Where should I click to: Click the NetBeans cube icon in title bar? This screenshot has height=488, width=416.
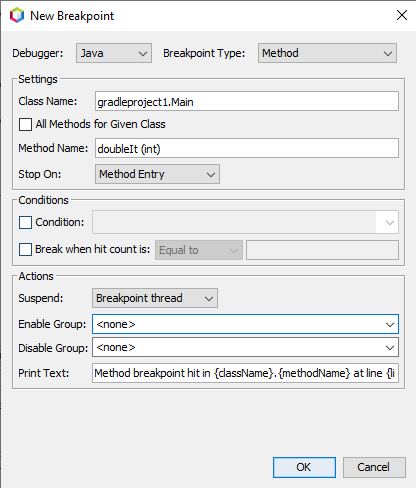point(17,15)
